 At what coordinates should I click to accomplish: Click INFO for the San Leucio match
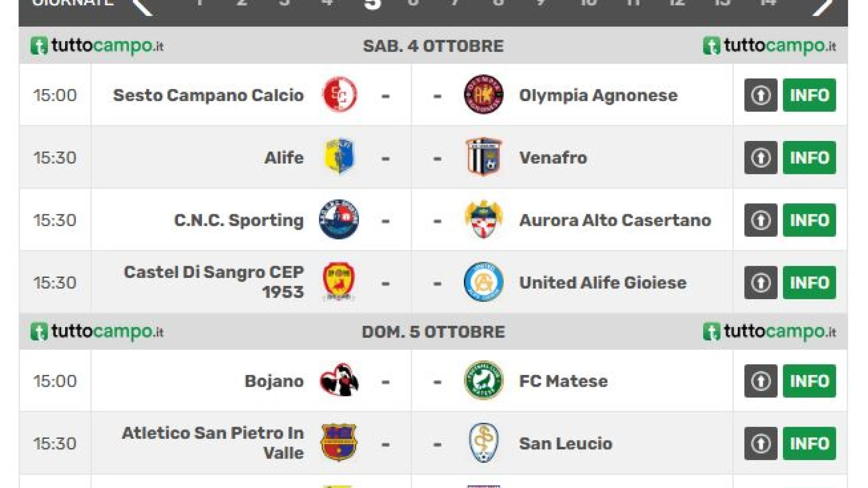(x=809, y=443)
